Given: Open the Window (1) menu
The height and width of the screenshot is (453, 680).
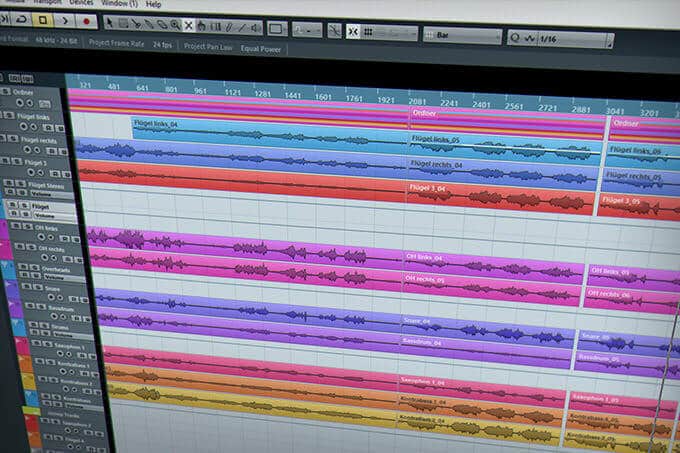Looking at the screenshot, I should 118,4.
